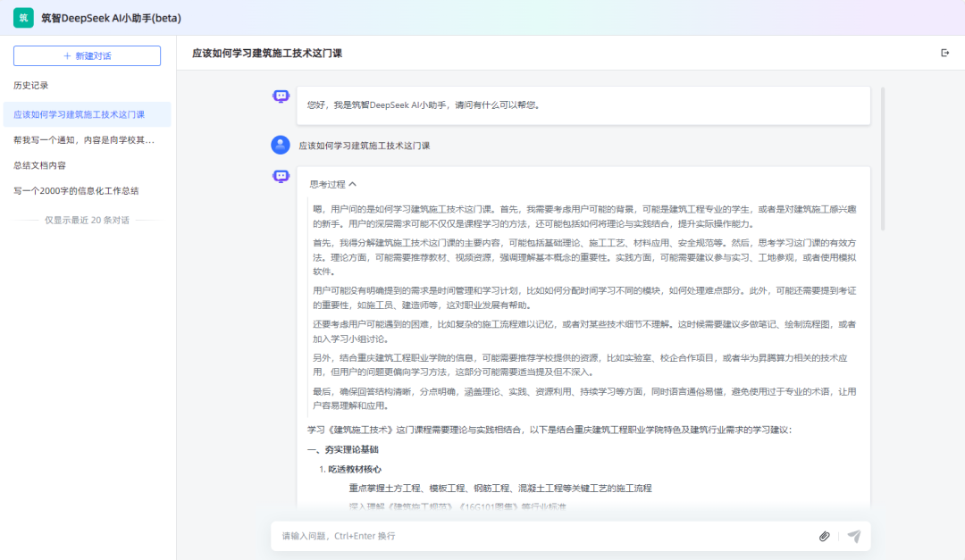Open 写一个2000字的信息化工作总结 conversation
This screenshot has width=965, height=560.
click(x=76, y=190)
